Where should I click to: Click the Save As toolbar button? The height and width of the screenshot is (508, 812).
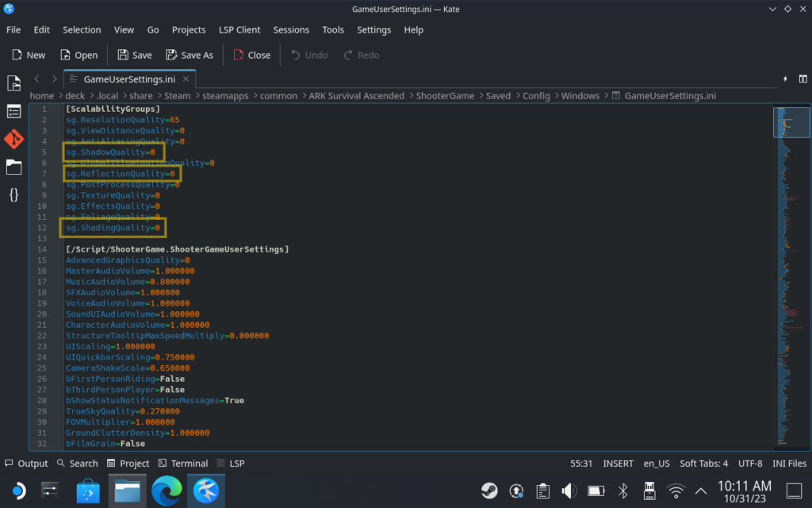click(x=190, y=55)
